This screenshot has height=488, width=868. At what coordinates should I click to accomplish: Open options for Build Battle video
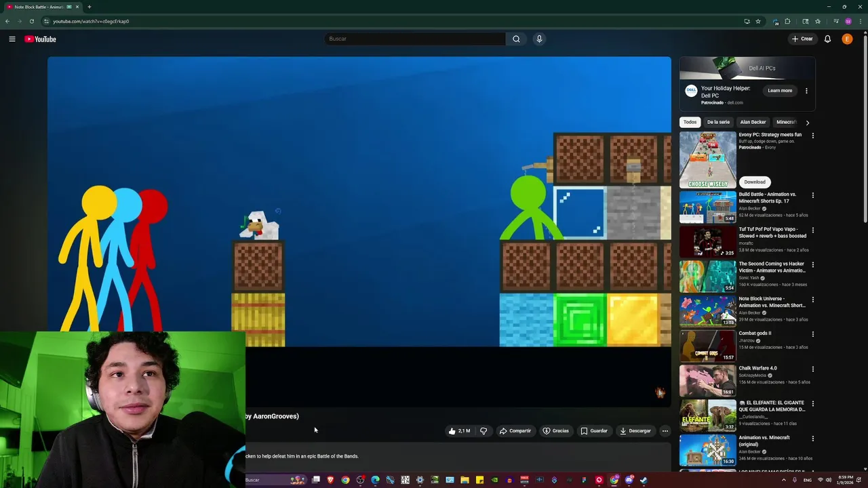click(813, 195)
